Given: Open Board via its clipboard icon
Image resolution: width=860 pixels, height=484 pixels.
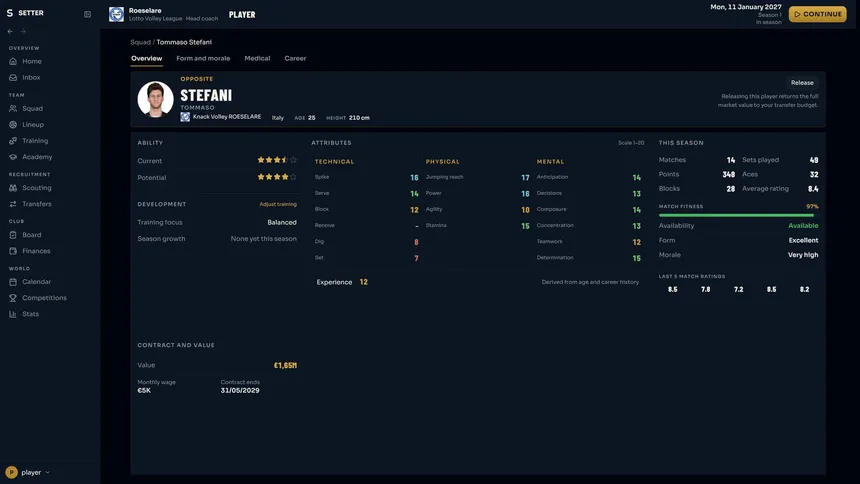Looking at the screenshot, I should (13, 235).
